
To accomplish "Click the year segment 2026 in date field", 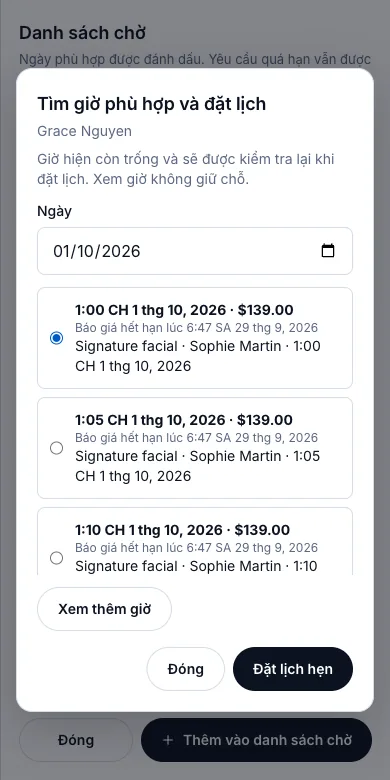I will [120, 251].
